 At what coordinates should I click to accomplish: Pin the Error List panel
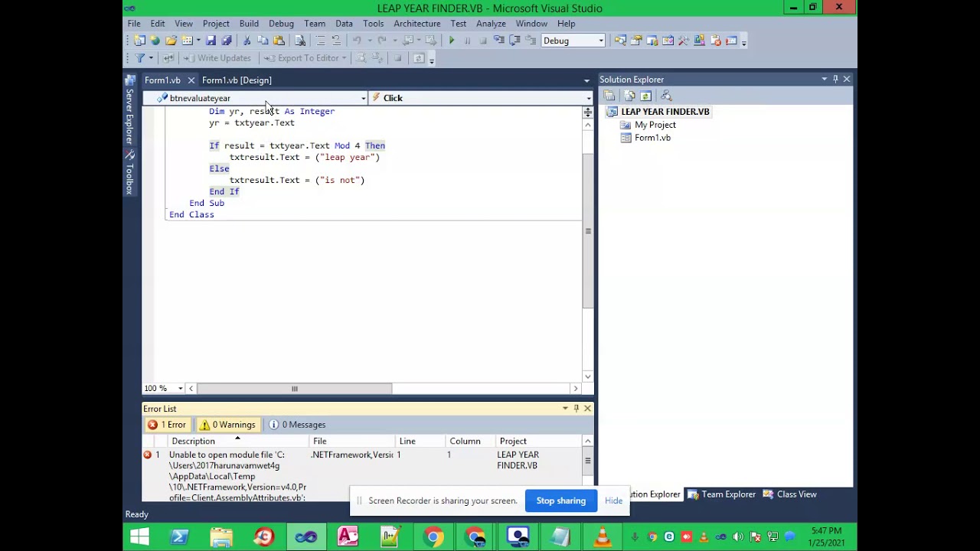tap(576, 409)
